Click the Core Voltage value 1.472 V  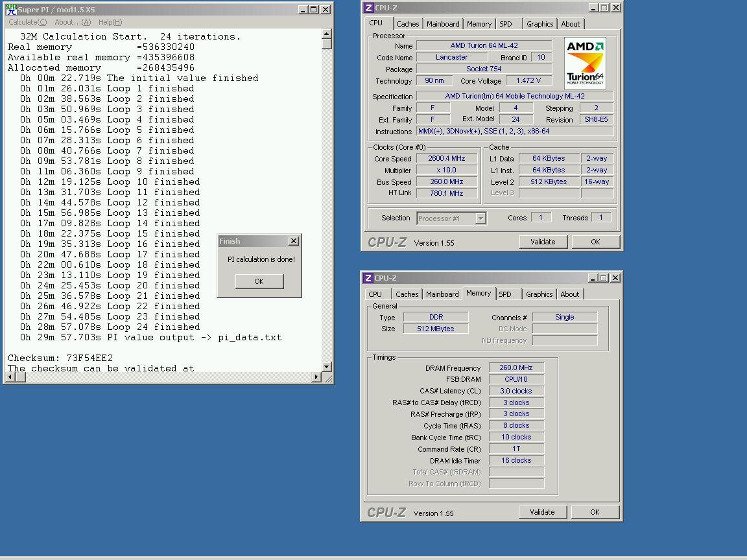[528, 81]
